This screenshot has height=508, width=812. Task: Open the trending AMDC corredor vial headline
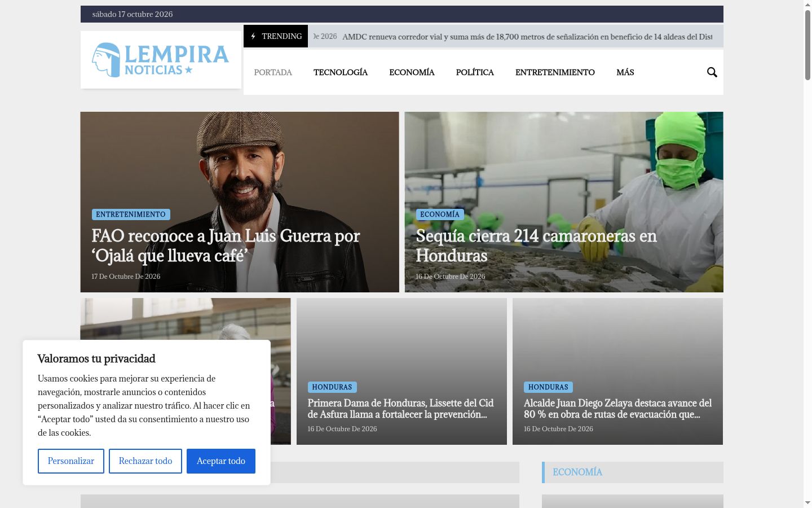(x=527, y=37)
